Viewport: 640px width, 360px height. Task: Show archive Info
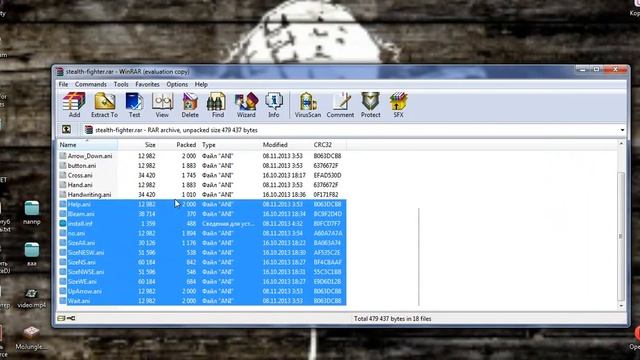tap(274, 104)
